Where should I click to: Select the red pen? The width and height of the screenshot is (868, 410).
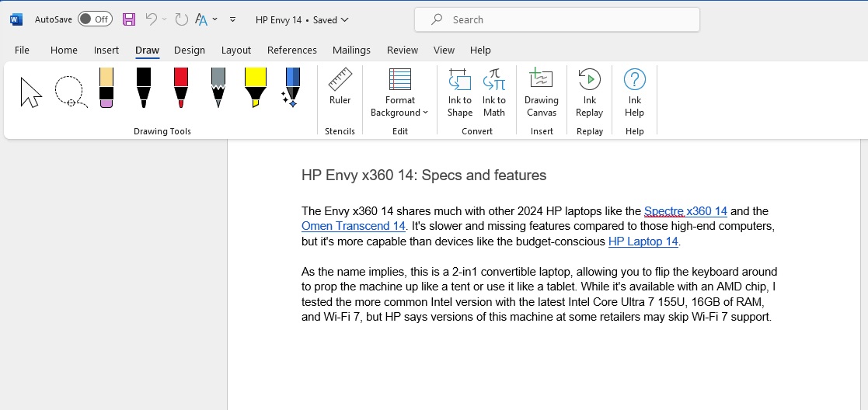[181, 88]
